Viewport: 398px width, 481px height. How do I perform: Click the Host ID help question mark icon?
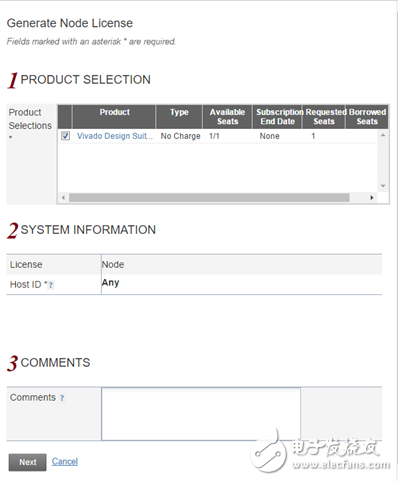(x=51, y=285)
